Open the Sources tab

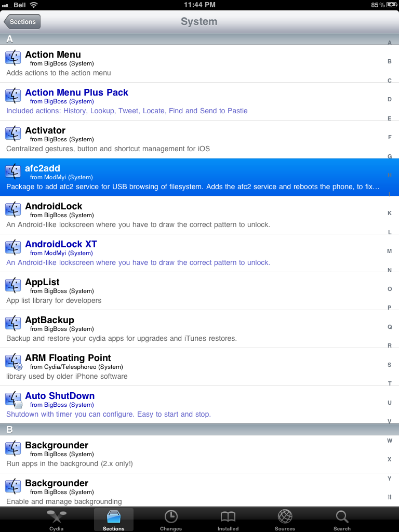(285, 520)
